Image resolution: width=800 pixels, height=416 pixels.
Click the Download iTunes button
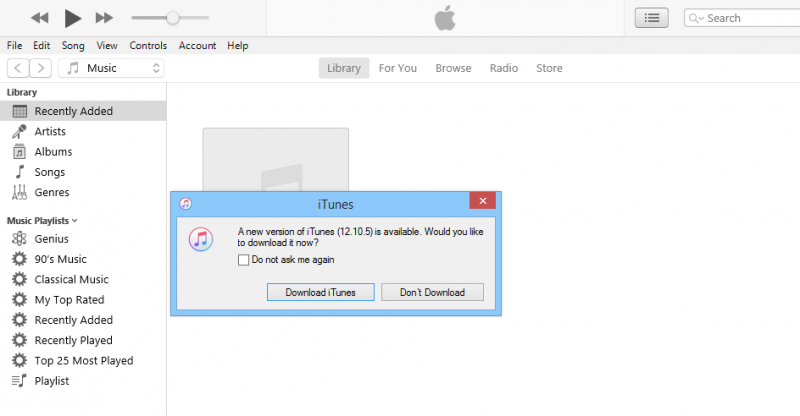320,292
